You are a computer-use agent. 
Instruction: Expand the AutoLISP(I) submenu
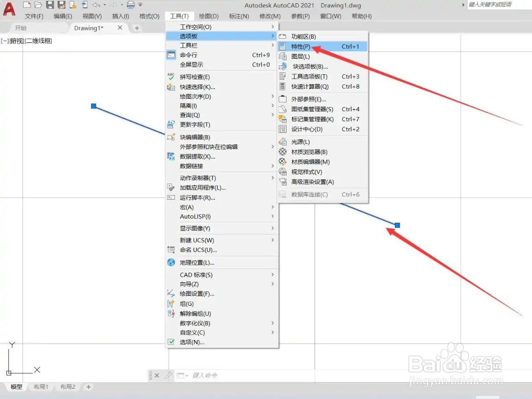[x=222, y=216]
